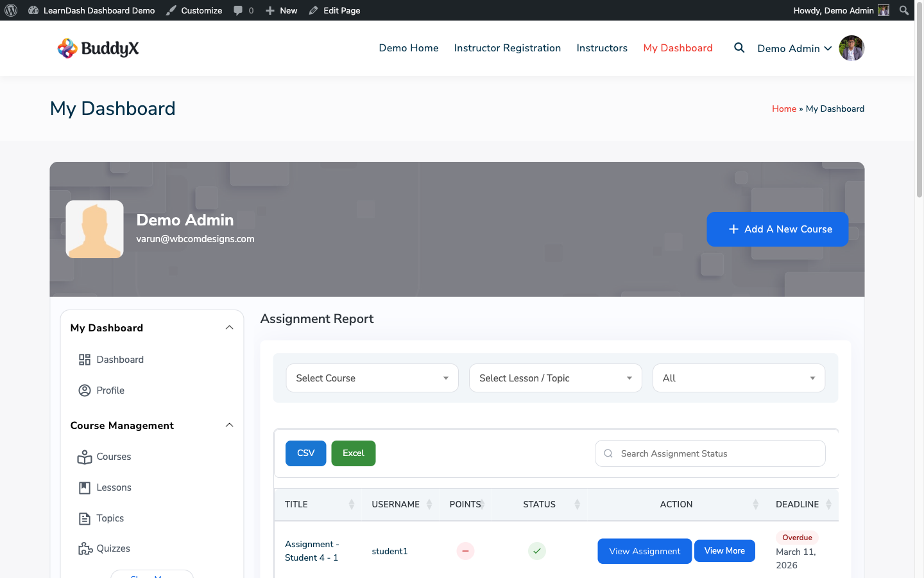Collapse the Course Management section
Screen dimensions: 924x578
tap(229, 425)
